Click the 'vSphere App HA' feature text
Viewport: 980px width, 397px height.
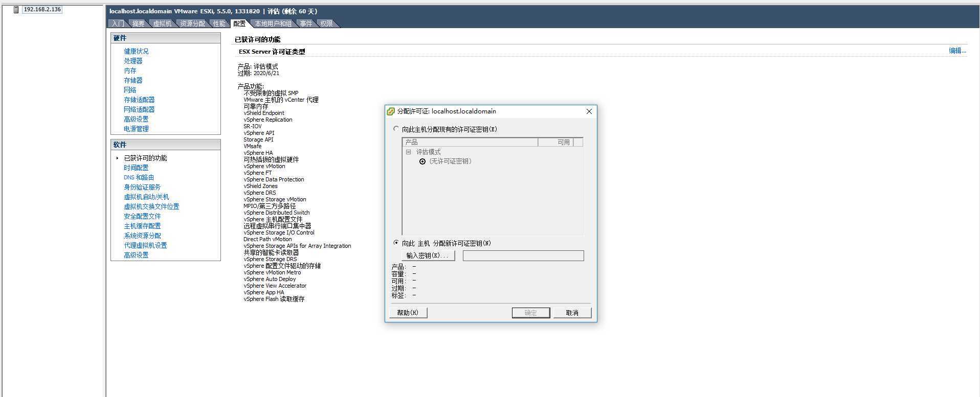tap(264, 292)
